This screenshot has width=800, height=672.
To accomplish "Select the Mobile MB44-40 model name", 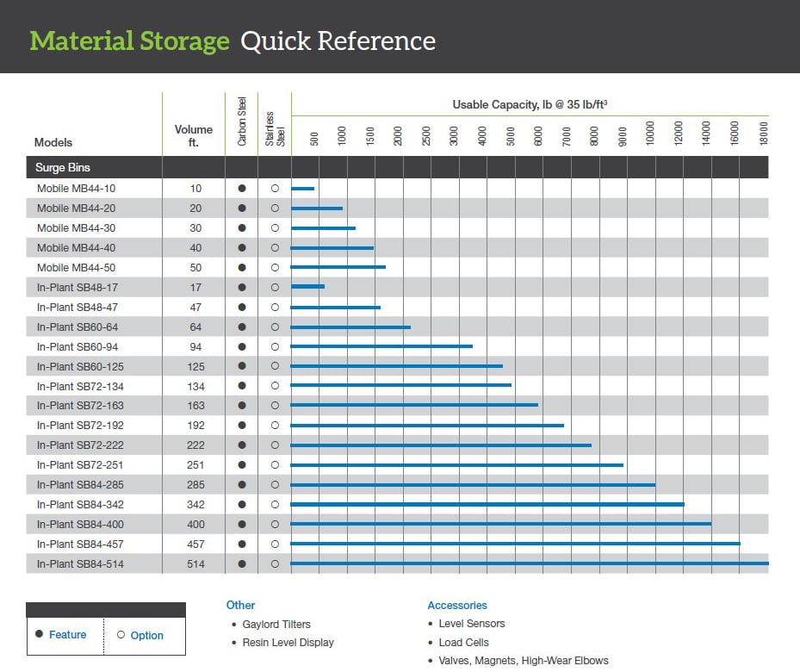I will pyautogui.click(x=76, y=248).
